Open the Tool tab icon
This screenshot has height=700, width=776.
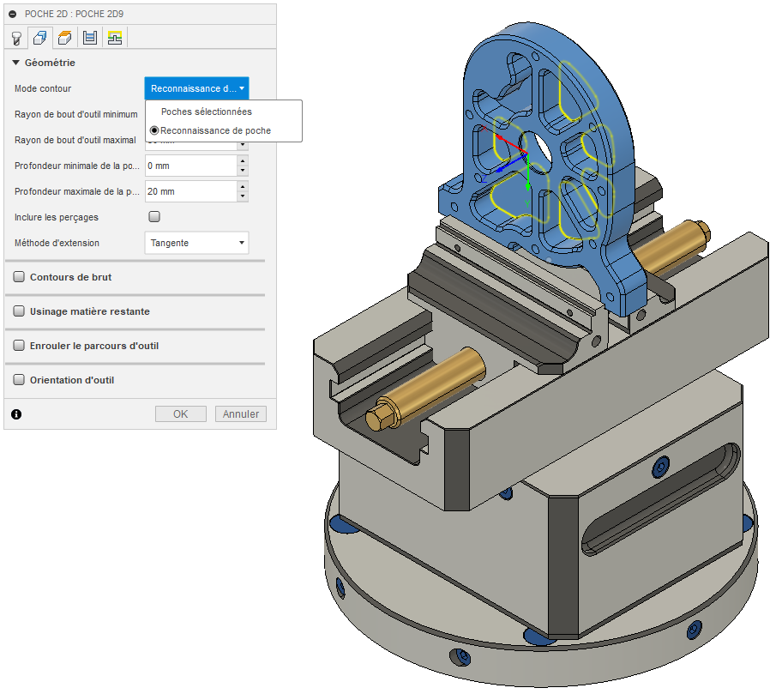tap(16, 38)
